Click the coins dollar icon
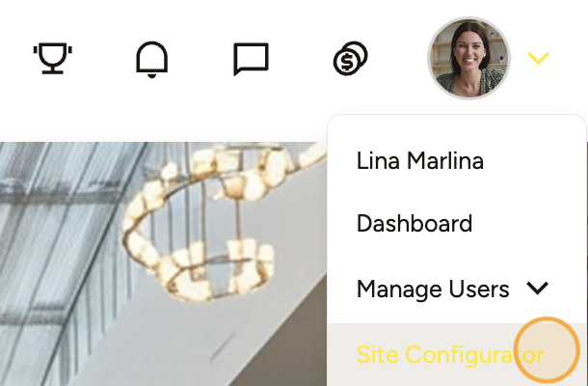The height and width of the screenshot is (386, 588). click(350, 58)
